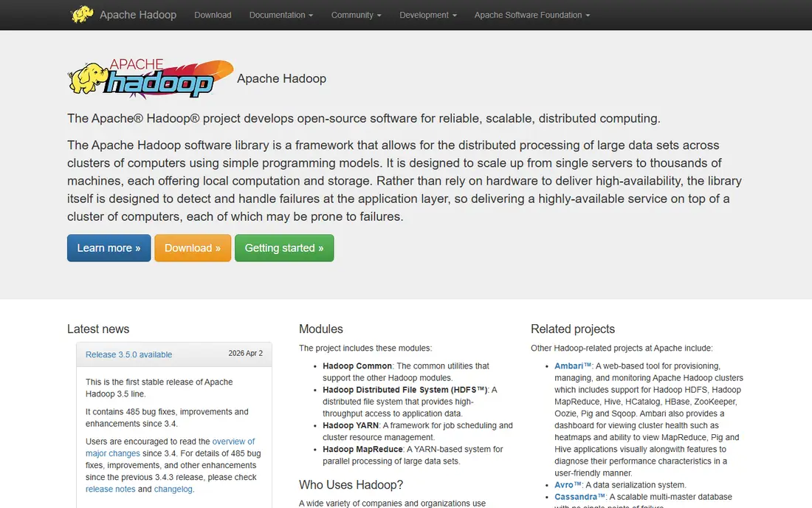Screen dimensions: 812x508
Task: Click the Latest news heading
Action: 98,329
